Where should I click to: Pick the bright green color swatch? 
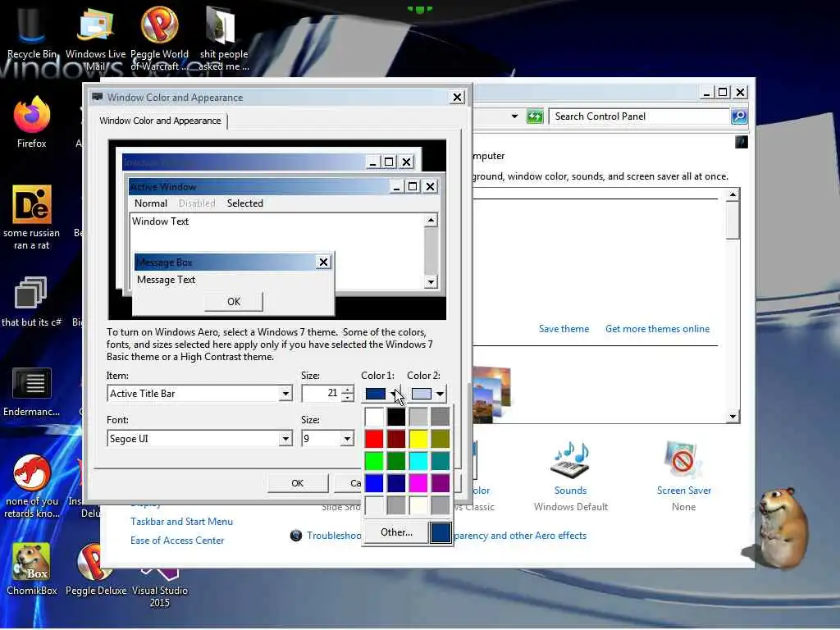pyautogui.click(x=374, y=461)
